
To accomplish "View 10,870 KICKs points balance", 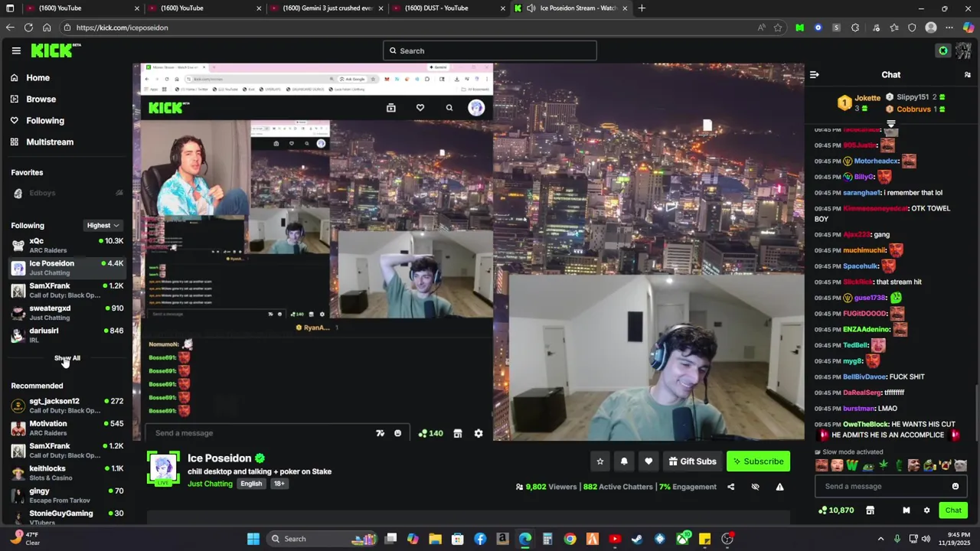I will point(836,510).
